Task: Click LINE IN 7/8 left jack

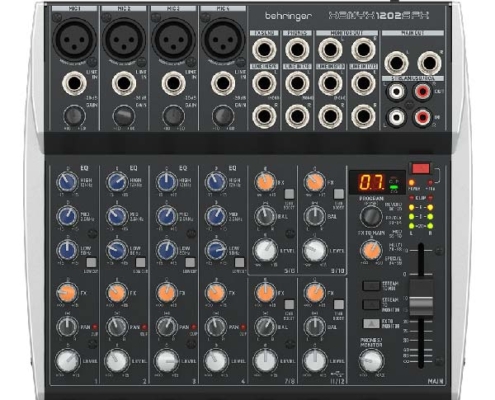Action: coord(297,83)
